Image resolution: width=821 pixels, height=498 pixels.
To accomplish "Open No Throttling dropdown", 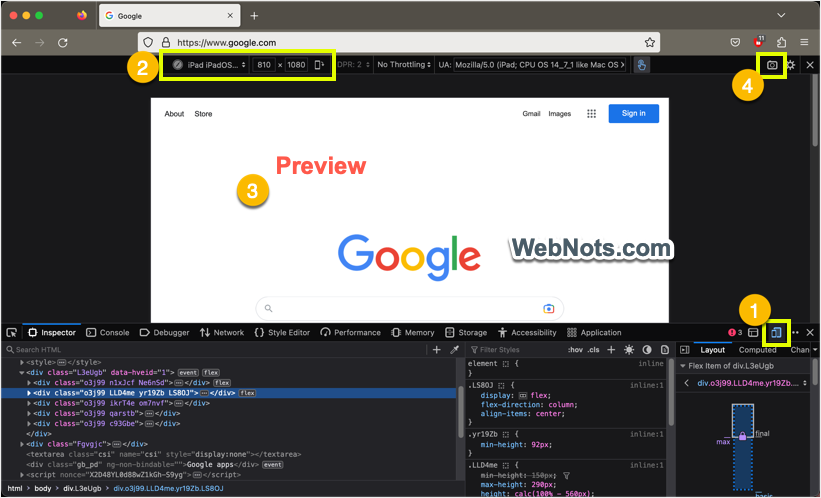I will pyautogui.click(x=404, y=65).
